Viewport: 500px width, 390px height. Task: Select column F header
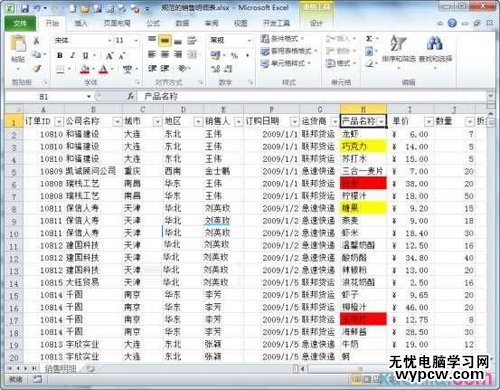click(x=272, y=109)
